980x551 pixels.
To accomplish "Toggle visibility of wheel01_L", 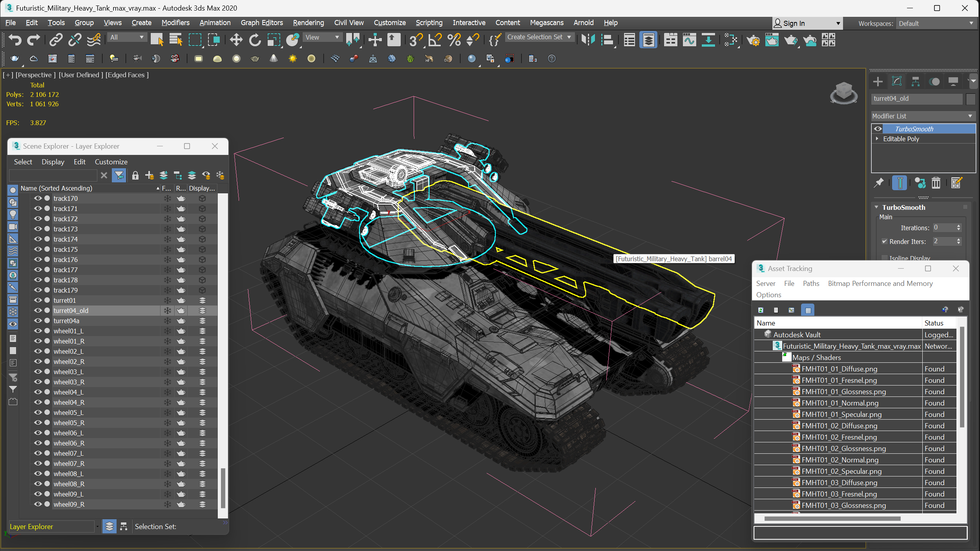I will coord(38,331).
